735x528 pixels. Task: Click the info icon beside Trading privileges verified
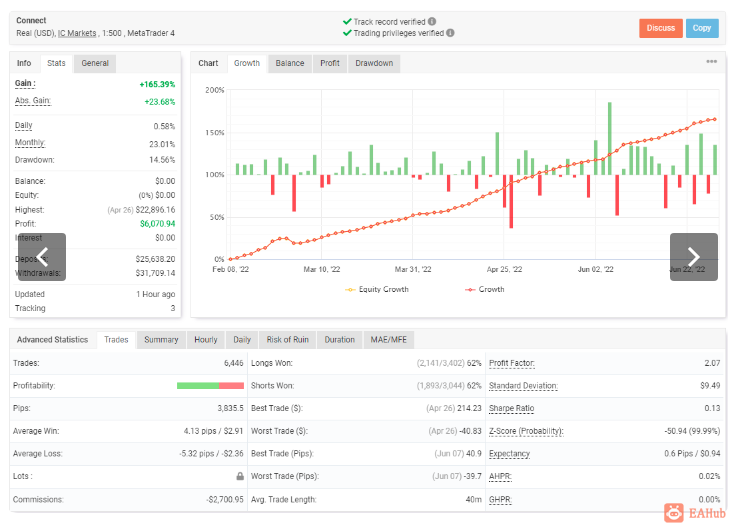[x=451, y=32]
